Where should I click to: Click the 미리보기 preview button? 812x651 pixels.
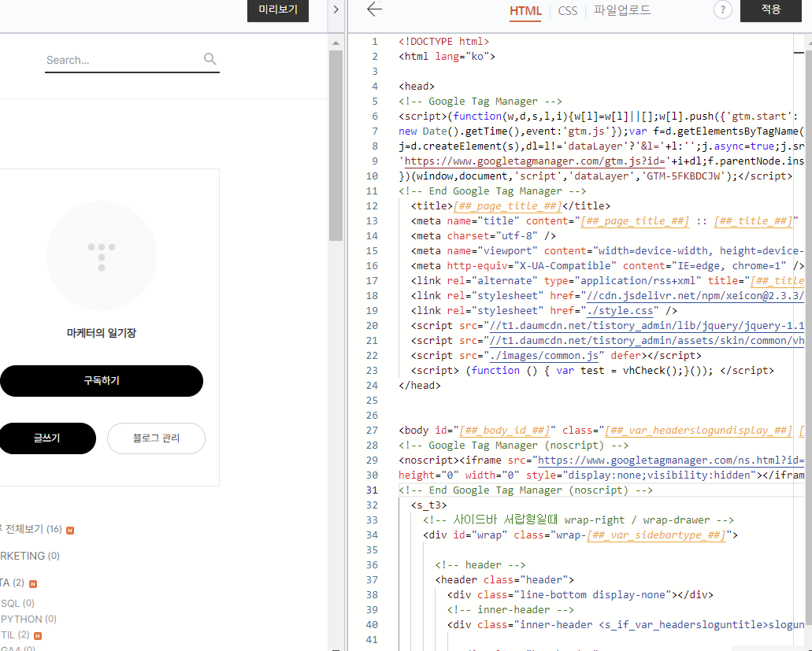(x=277, y=9)
